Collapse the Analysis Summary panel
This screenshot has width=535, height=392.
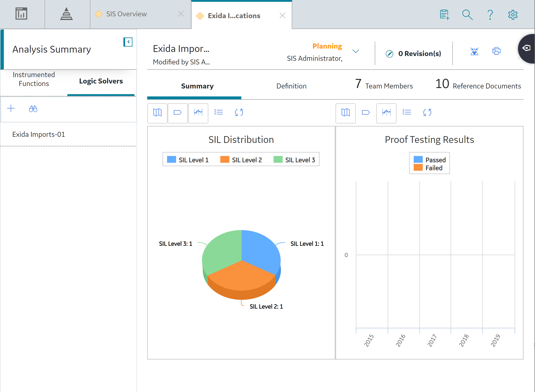click(128, 42)
